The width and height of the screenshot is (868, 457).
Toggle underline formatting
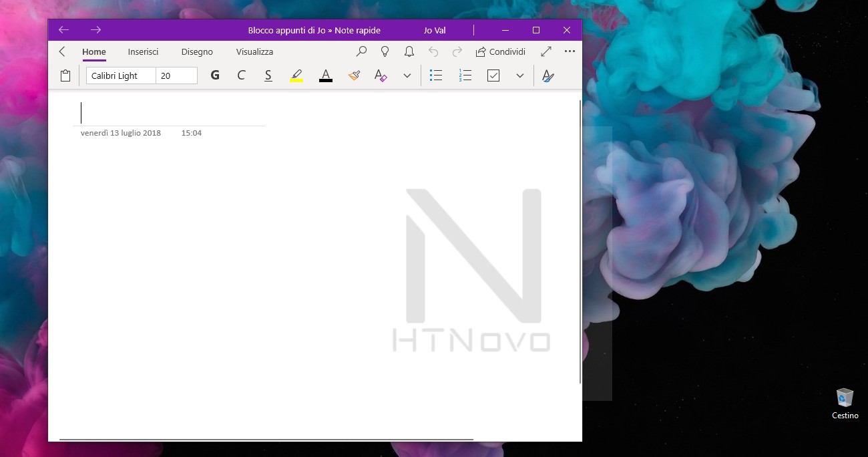pyautogui.click(x=268, y=75)
